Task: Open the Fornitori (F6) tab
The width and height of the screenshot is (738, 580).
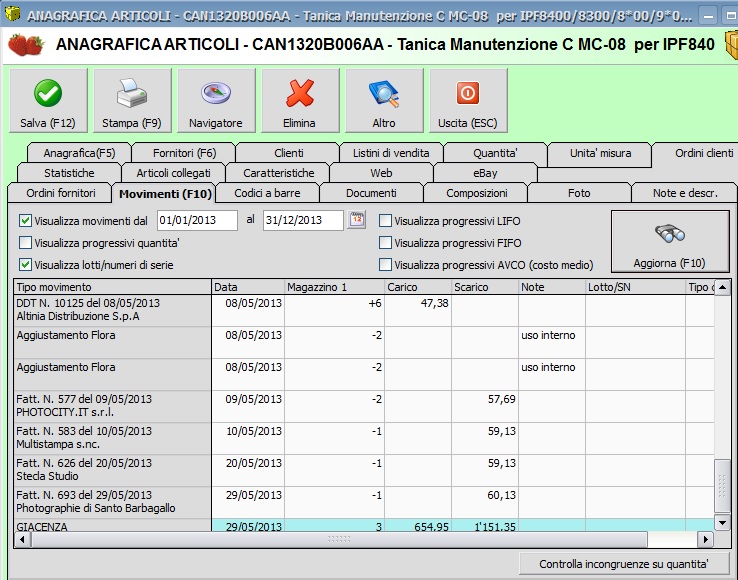Action: click(x=184, y=153)
